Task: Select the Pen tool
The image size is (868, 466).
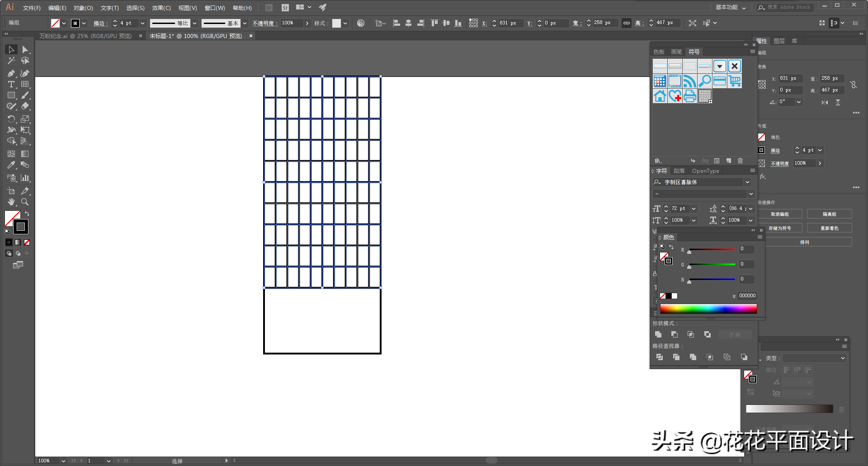Action: (11, 73)
